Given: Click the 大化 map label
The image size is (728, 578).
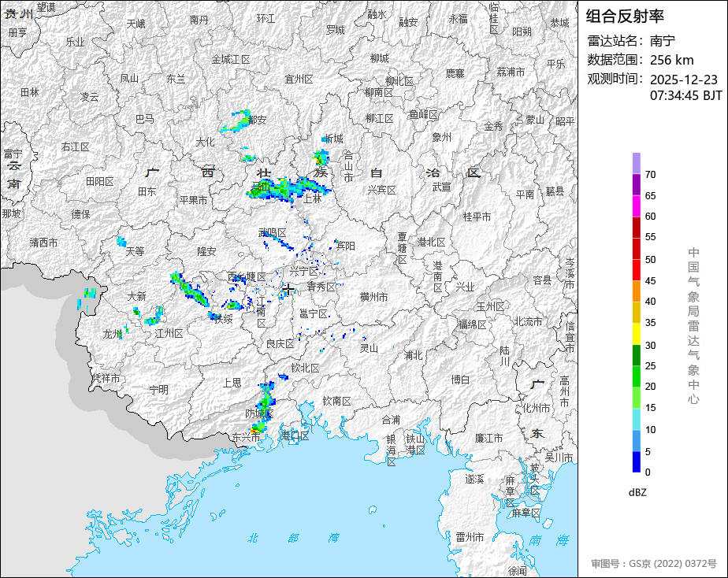Looking at the screenshot, I should pyautogui.click(x=205, y=142).
